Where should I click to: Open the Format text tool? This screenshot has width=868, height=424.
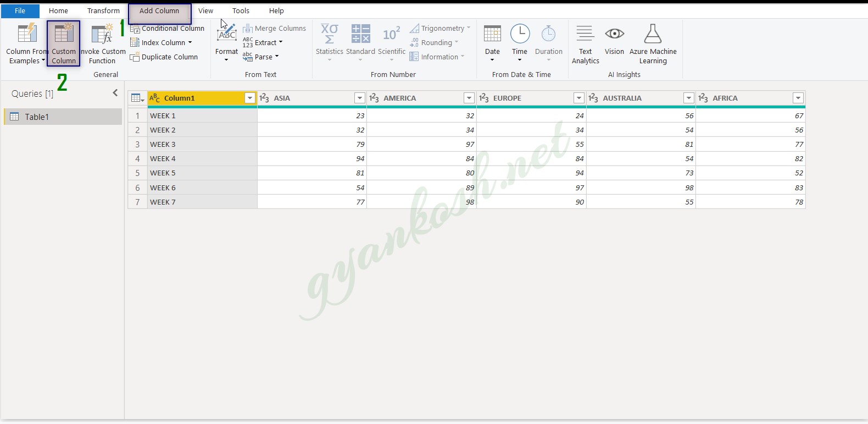pos(227,42)
